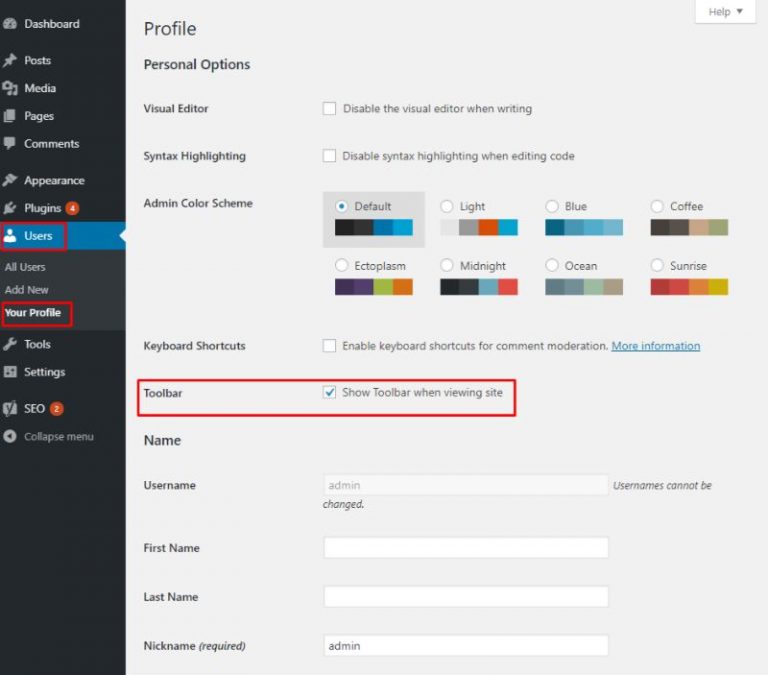768x675 pixels.
Task: Click the Users person icon
Action: pos(10,236)
